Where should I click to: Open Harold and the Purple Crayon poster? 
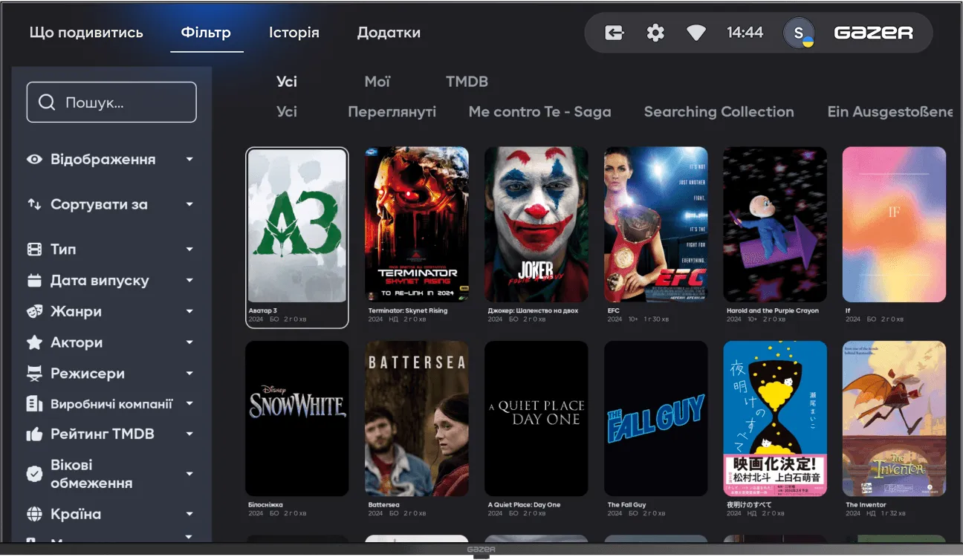coord(775,224)
